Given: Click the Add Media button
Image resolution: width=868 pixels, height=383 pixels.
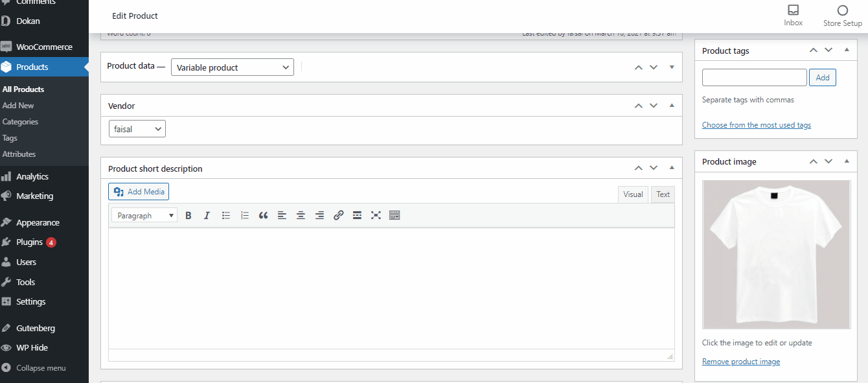Looking at the screenshot, I should pos(139,191).
